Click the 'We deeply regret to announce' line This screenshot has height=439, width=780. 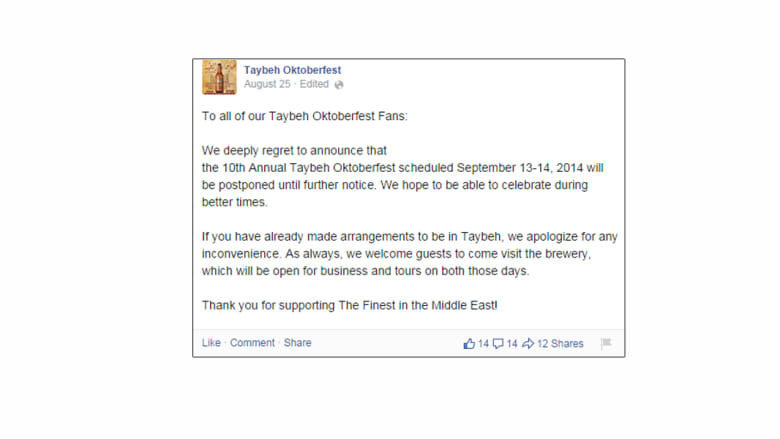[294, 151]
